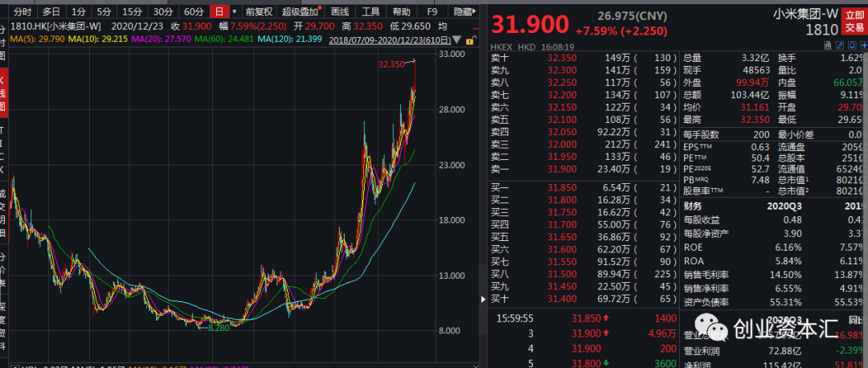Image resolution: width=868 pixels, height=368 pixels.
Task: Click the MA(60) indicator label
Action: (225, 39)
